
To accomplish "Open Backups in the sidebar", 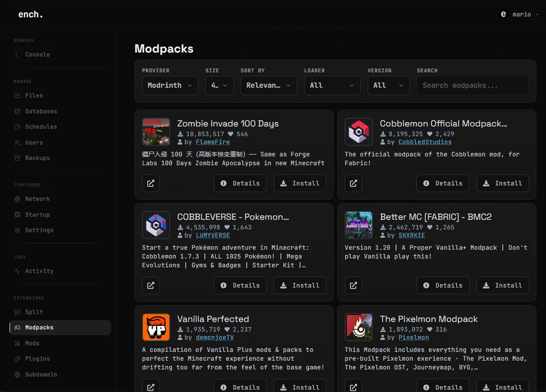I will point(60,158).
